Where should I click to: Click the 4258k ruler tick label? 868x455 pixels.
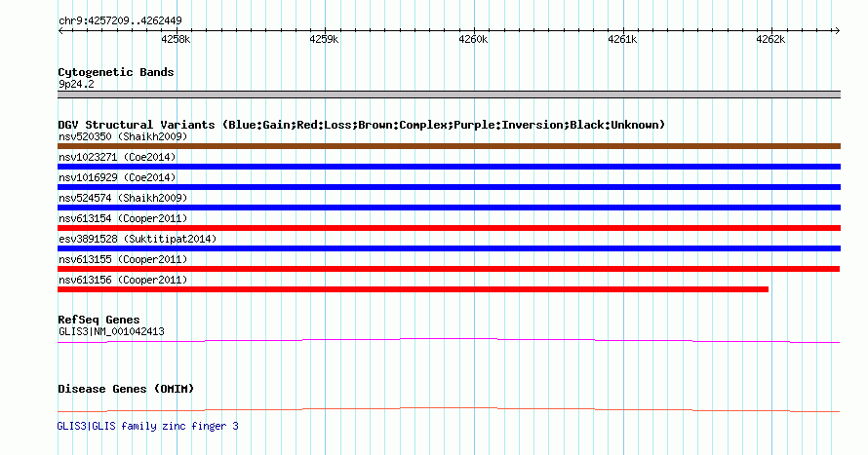tap(176, 39)
